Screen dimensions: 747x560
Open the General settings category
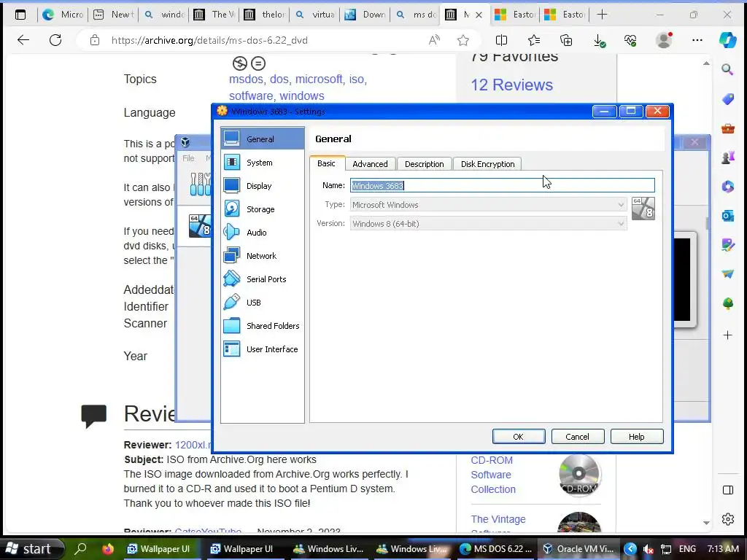coord(262,139)
